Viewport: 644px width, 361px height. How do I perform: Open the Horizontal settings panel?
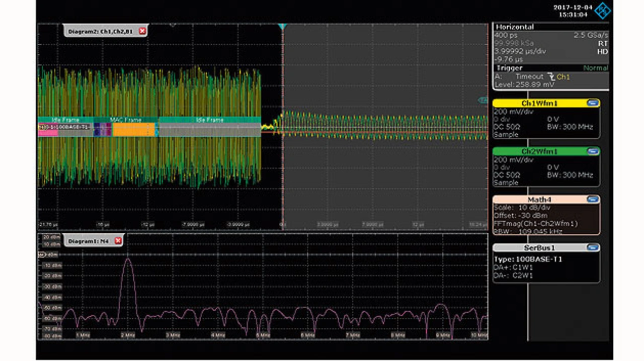point(515,27)
